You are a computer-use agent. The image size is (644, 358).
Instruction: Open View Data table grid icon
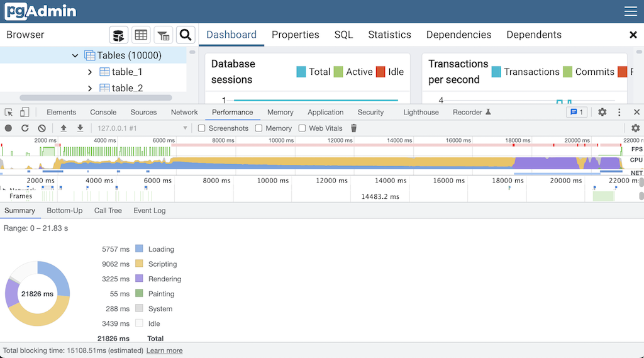(141, 35)
